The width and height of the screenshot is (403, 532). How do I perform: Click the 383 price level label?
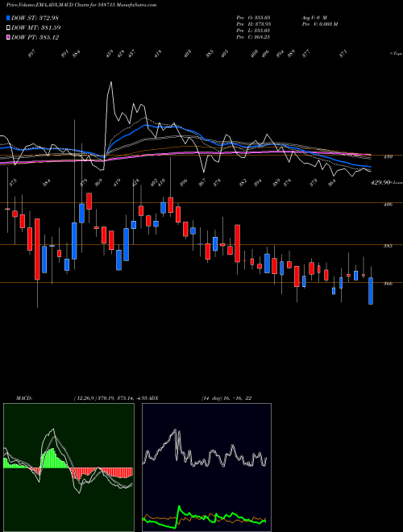click(x=388, y=246)
